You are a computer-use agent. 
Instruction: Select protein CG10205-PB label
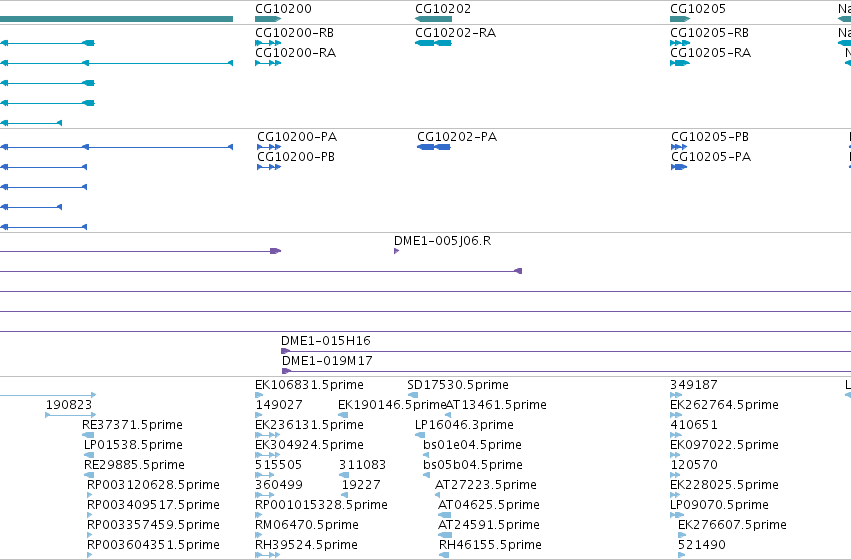tap(710, 137)
